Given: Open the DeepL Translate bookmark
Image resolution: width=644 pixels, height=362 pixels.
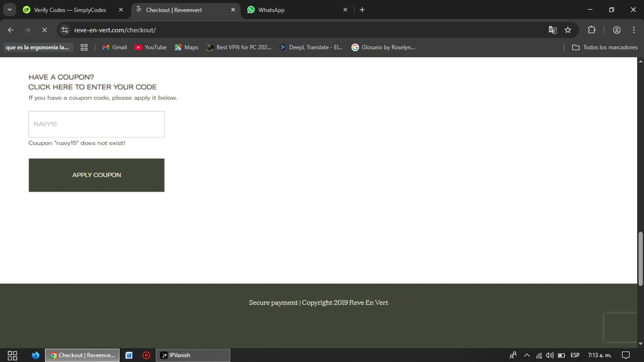Looking at the screenshot, I should coord(311,47).
